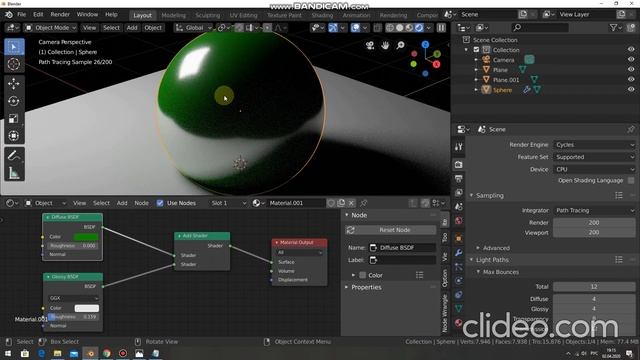Switch to the Shading workspace tab

click(322, 15)
